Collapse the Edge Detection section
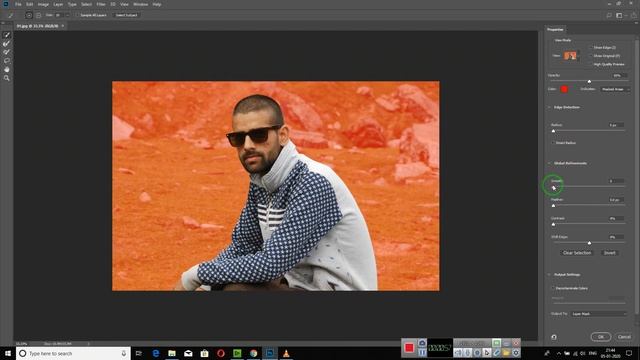 [x=549, y=107]
